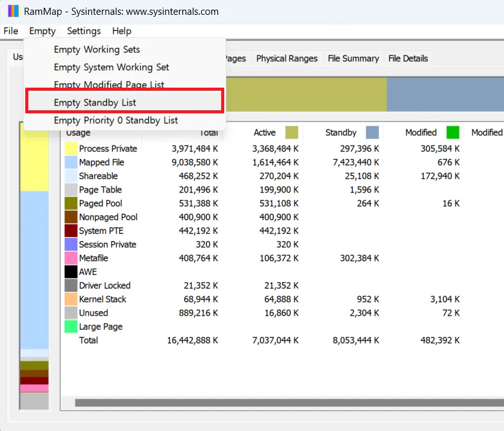Click the orange Kernel Stack swatch
Viewport: 504px width, 431px height.
click(x=71, y=299)
